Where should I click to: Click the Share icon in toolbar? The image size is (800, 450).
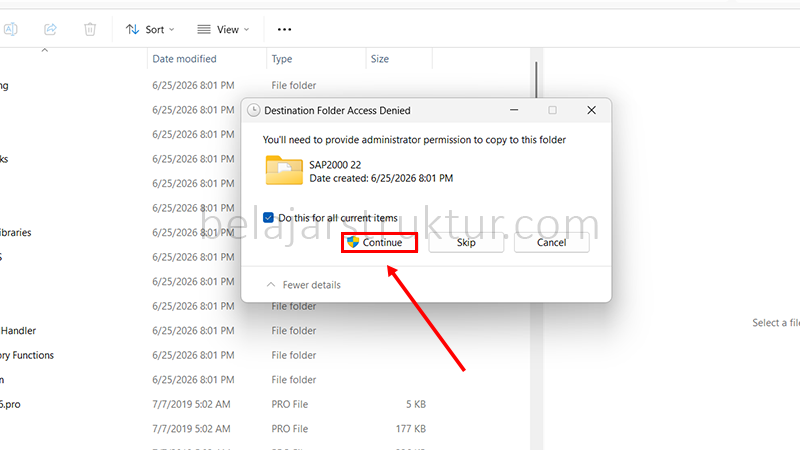(50, 29)
